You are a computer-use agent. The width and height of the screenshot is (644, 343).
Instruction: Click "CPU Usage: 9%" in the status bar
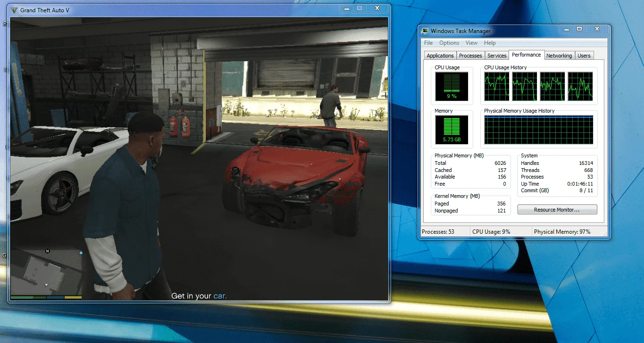(x=491, y=232)
